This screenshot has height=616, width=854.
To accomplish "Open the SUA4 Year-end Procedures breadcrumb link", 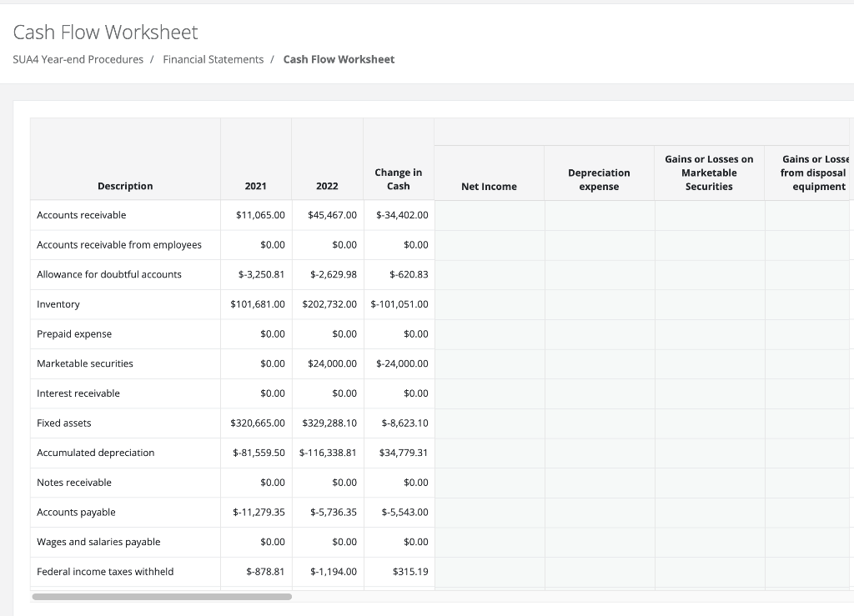I will (78, 59).
